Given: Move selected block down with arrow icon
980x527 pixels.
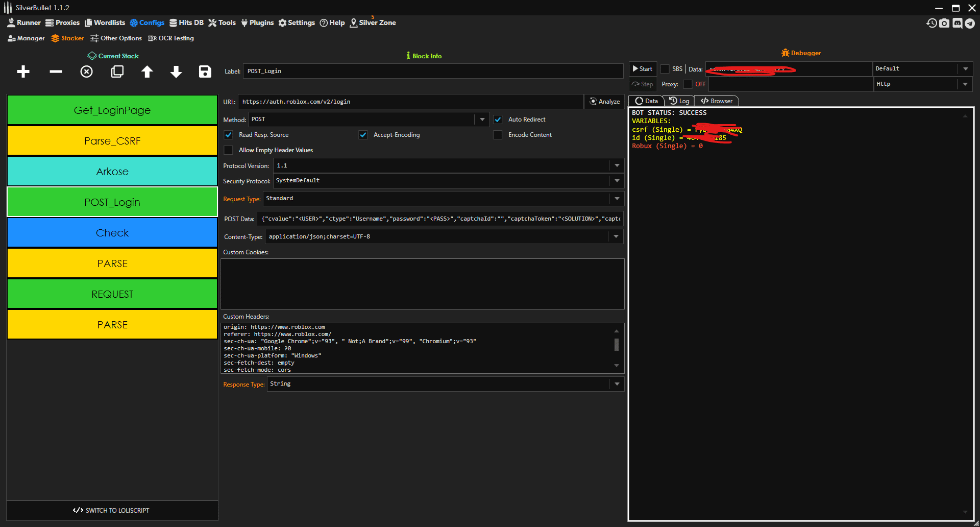Looking at the screenshot, I should (176, 71).
